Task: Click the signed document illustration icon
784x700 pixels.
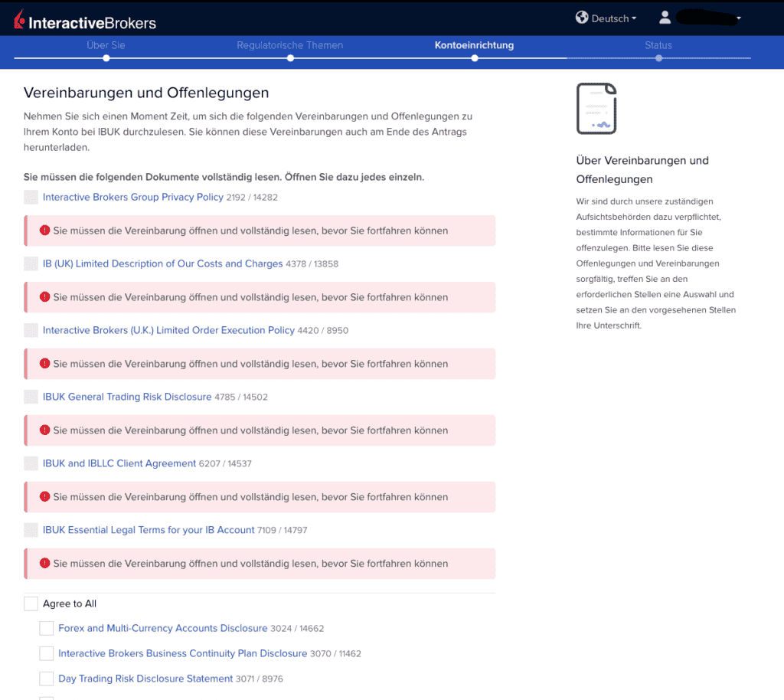Action: pyautogui.click(x=596, y=109)
